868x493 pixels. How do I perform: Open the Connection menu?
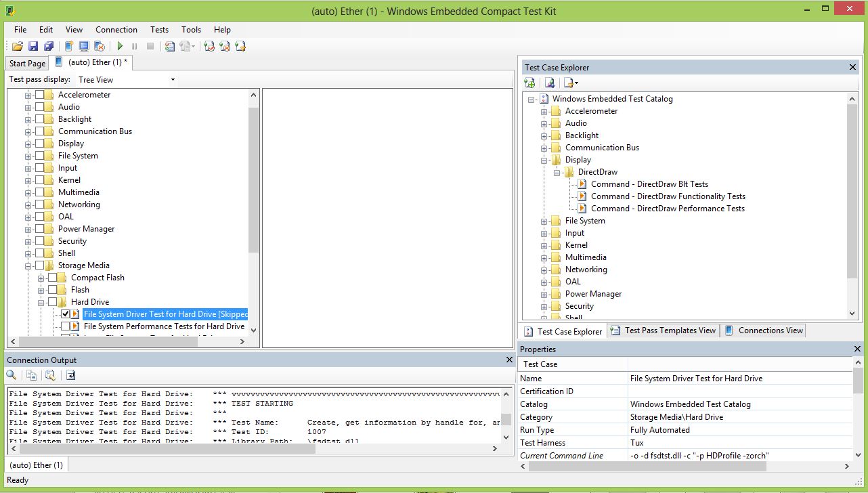tap(116, 30)
